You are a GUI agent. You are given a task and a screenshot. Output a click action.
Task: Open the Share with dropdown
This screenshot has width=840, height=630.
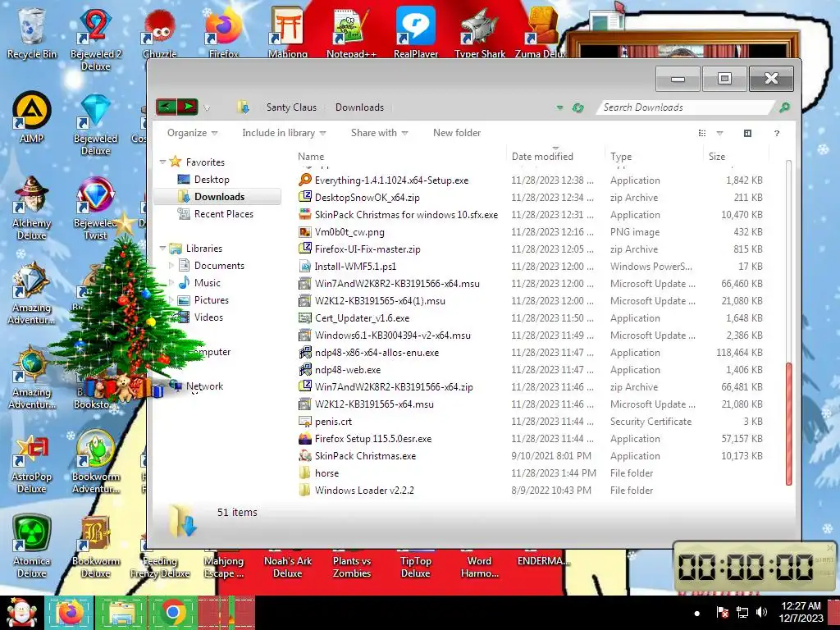click(379, 133)
